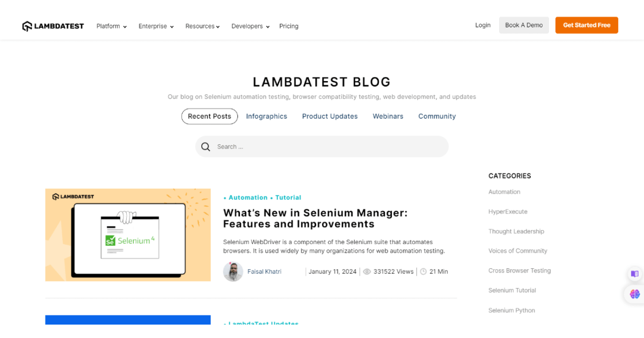Image resolution: width=644 pixels, height=338 pixels.
Task: Click the eye views icon
Action: (367, 272)
